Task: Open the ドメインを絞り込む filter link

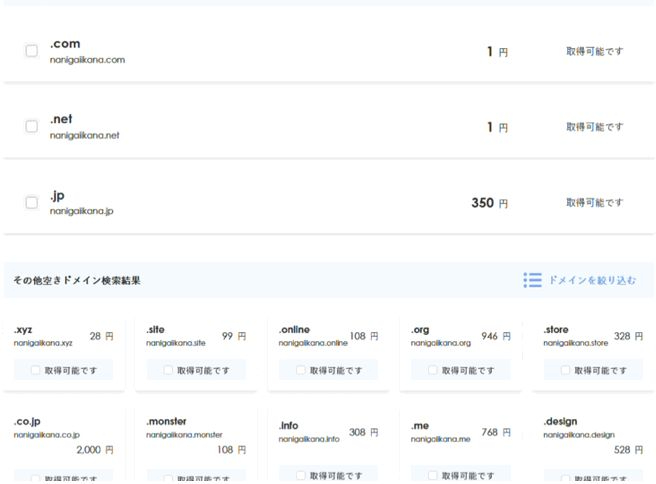Action: click(591, 280)
